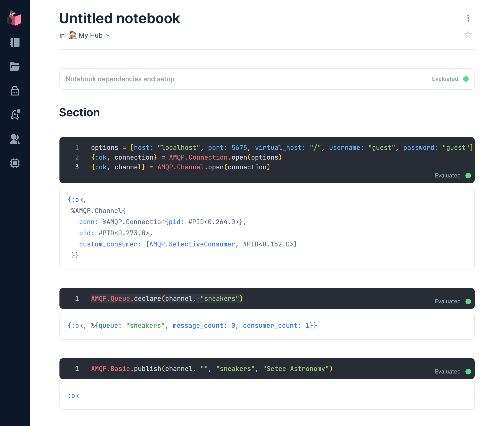Open the app settings rocket icon
Screen dimensions: 504x426
pyautogui.click(x=15, y=115)
